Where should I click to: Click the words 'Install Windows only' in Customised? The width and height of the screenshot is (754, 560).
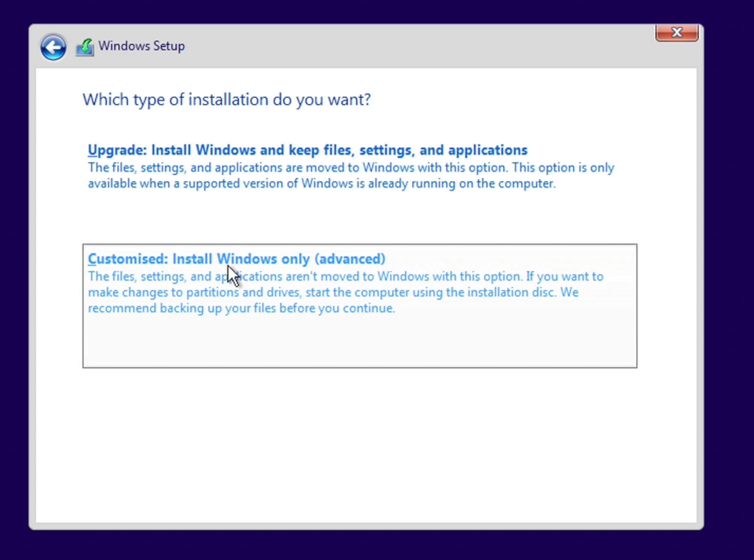(241, 259)
